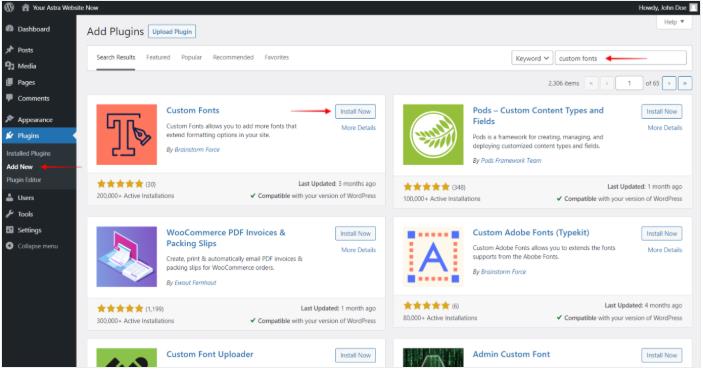Switch to the Search Results tab

(x=116, y=57)
